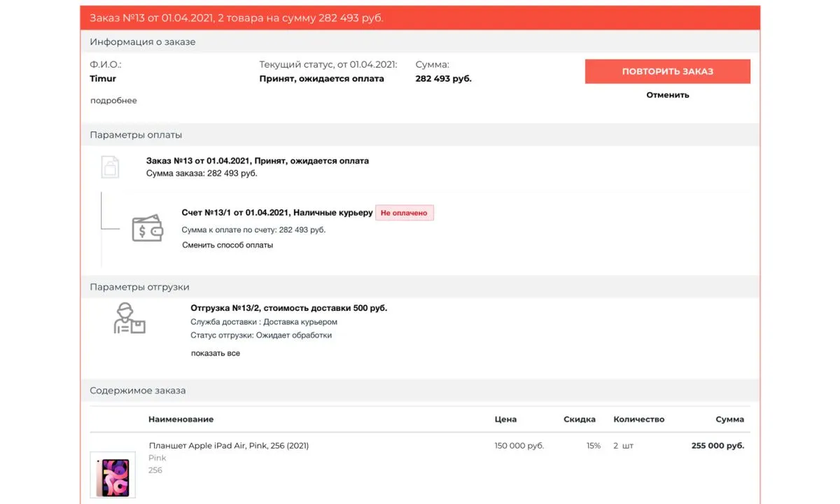Open the Планшет Apple iPad Air product name

coord(228,446)
